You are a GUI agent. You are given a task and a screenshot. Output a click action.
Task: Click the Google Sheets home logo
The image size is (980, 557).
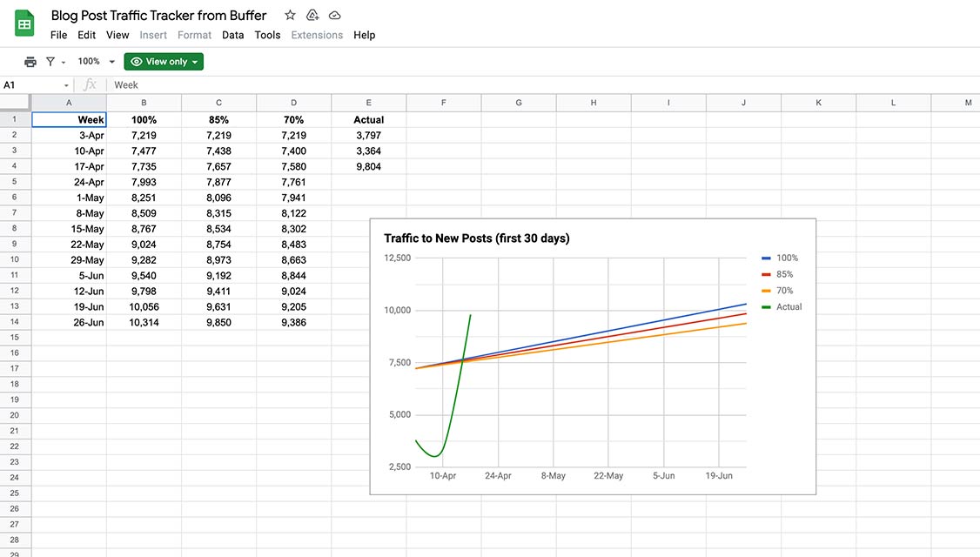tap(24, 24)
